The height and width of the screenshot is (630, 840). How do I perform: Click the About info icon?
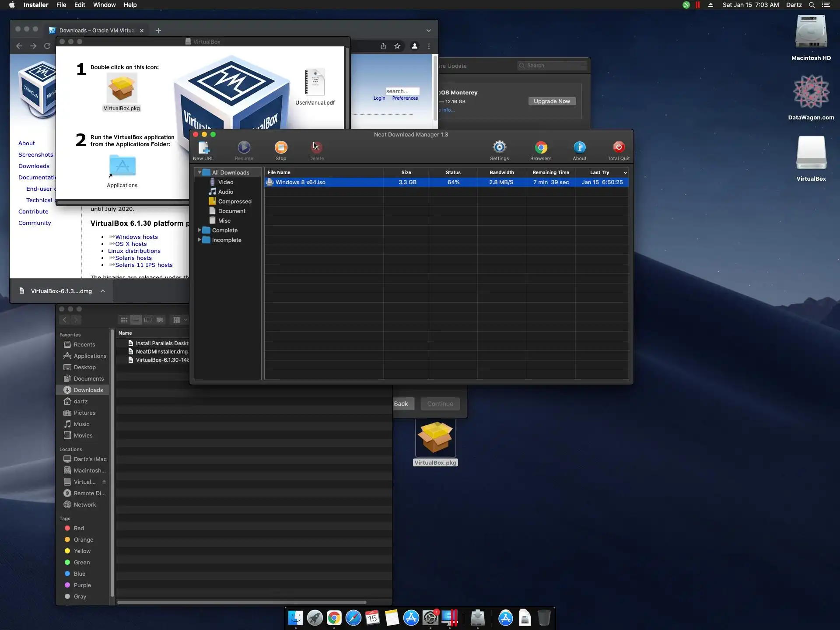[x=579, y=148]
